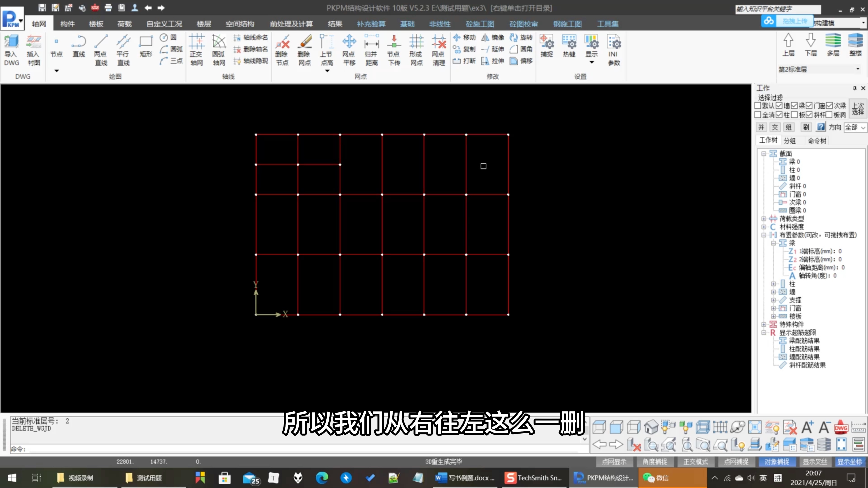Click the 网点清理 tool

tap(439, 50)
